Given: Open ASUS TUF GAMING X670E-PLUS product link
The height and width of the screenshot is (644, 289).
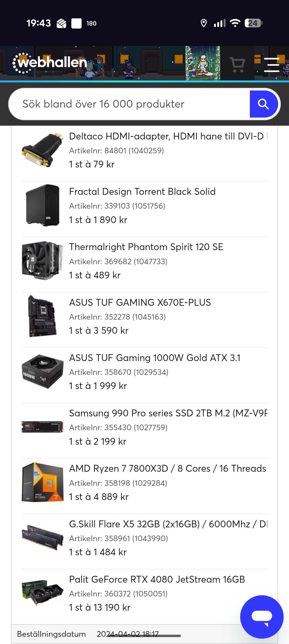Looking at the screenshot, I should point(140,302).
